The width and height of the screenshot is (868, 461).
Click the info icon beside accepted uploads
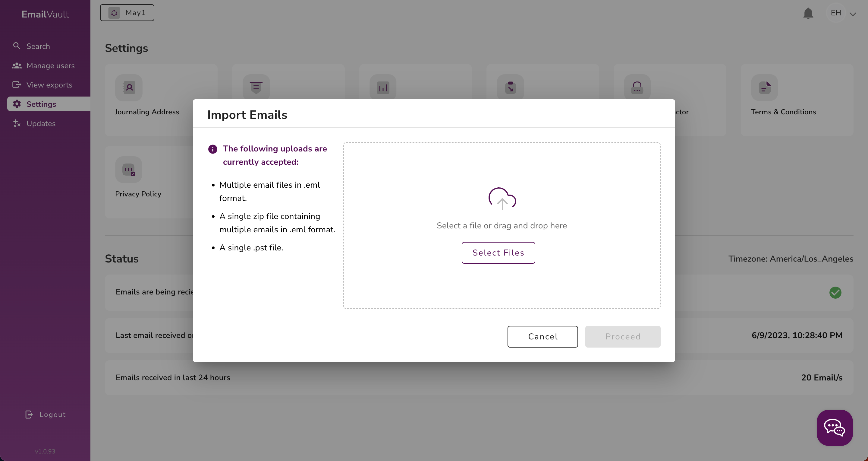[212, 149]
